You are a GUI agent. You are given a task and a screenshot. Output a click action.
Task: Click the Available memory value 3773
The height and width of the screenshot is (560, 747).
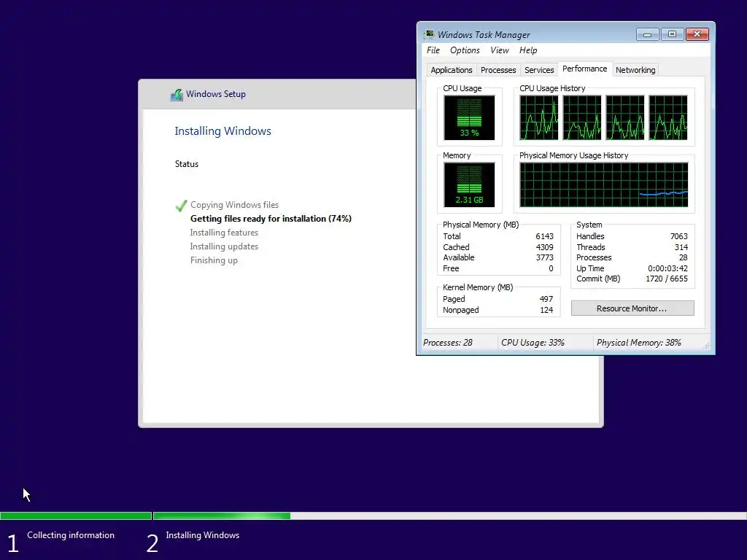pyautogui.click(x=544, y=257)
